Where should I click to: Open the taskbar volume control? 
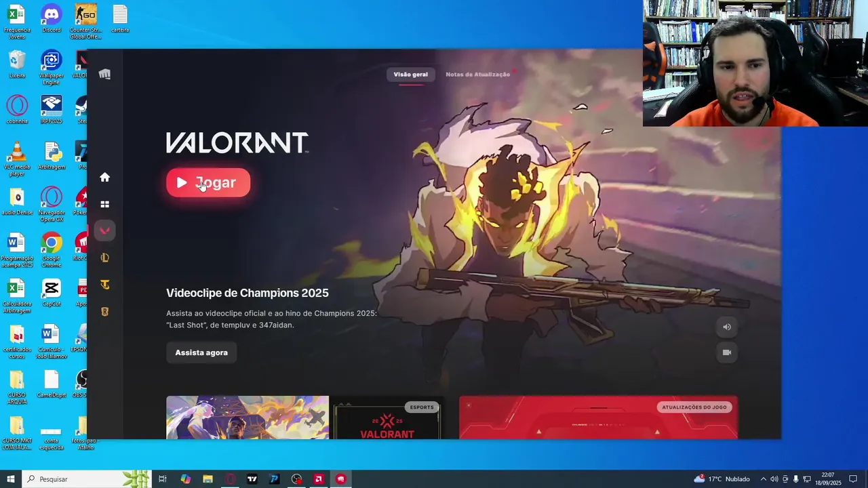774,479
